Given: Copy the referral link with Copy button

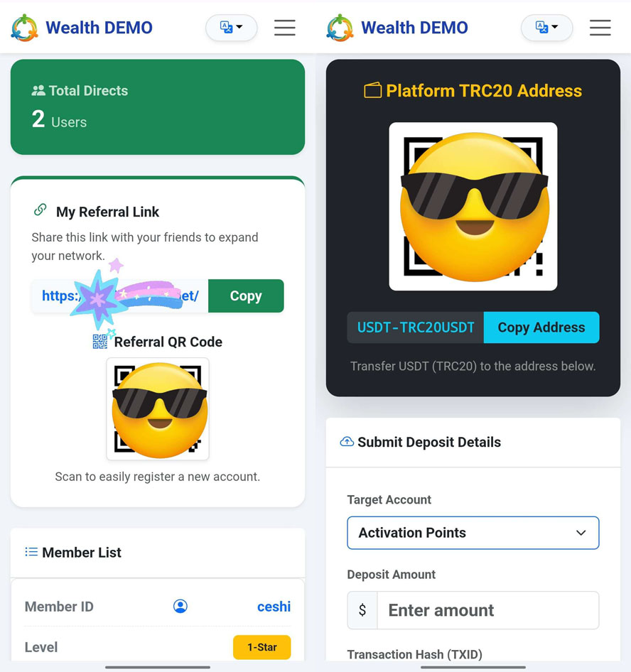Looking at the screenshot, I should tap(246, 296).
